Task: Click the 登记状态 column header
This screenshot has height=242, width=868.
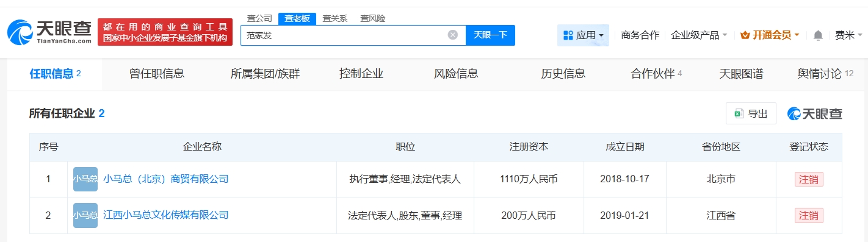Action: tap(809, 147)
